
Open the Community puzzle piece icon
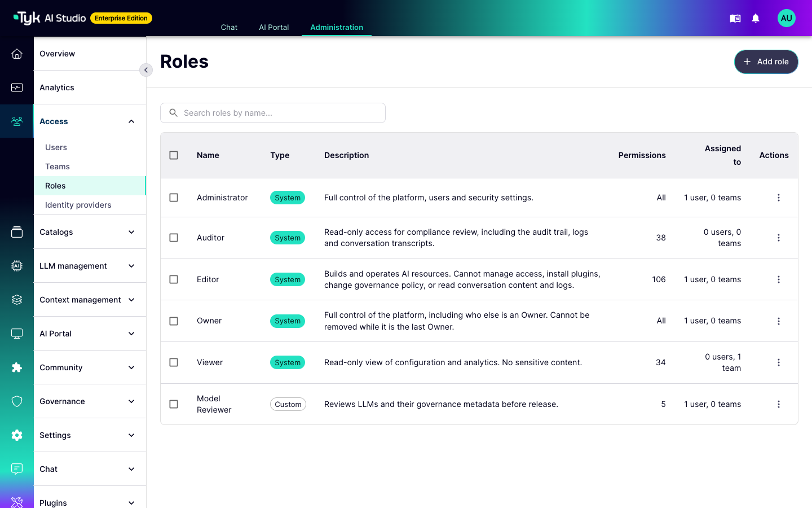click(x=17, y=367)
